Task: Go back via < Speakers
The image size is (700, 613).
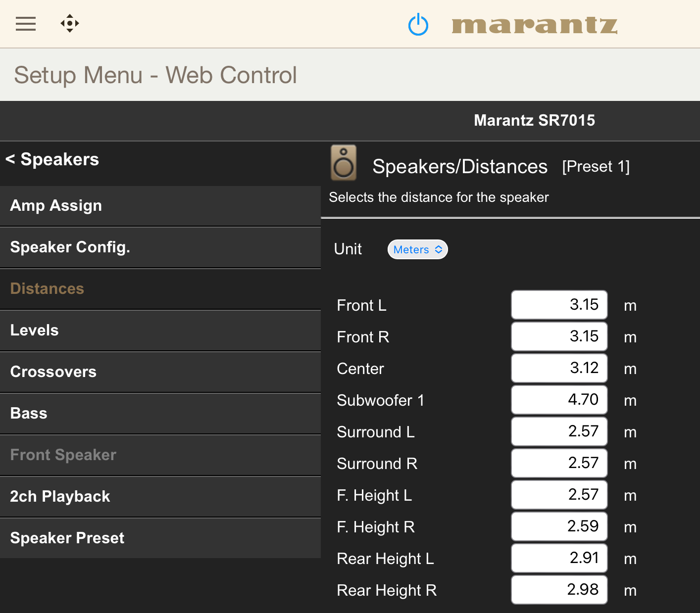Action: pos(52,159)
